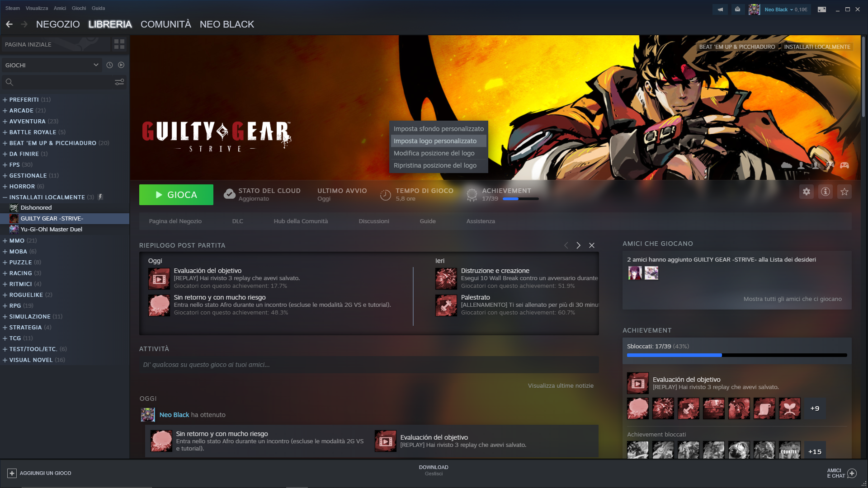Open Steam announcements megaphone icon

point(720,9)
